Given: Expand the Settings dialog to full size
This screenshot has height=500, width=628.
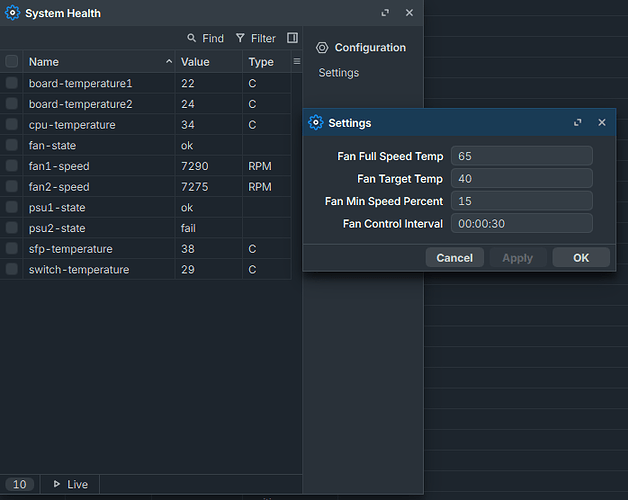Looking at the screenshot, I should pyautogui.click(x=577, y=123).
